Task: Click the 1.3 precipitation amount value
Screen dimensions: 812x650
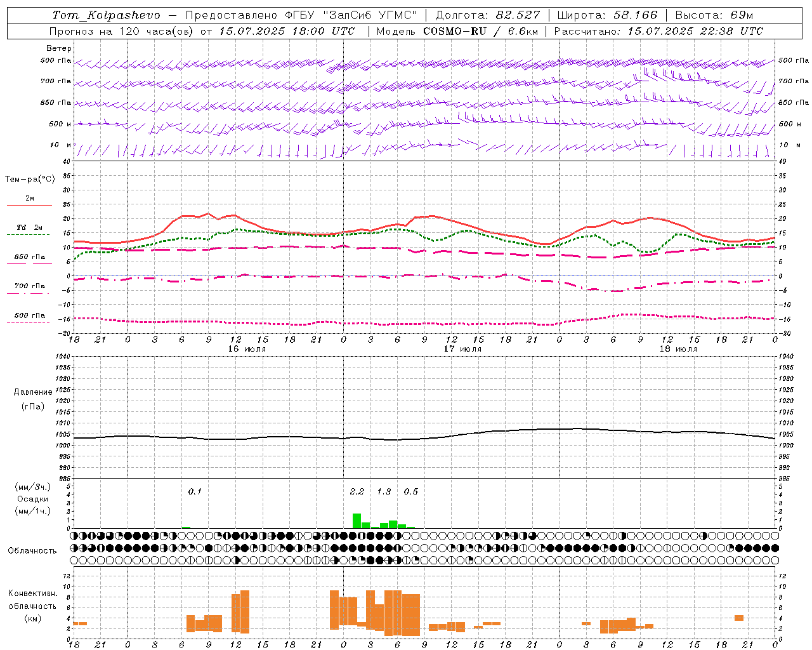Action: [x=384, y=491]
